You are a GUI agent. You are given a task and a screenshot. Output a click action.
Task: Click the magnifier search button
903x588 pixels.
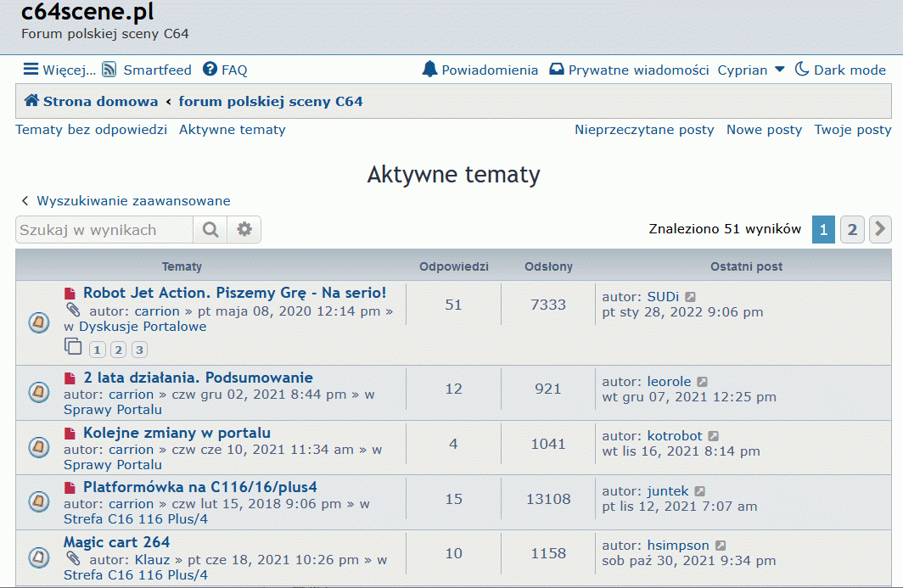[210, 230]
